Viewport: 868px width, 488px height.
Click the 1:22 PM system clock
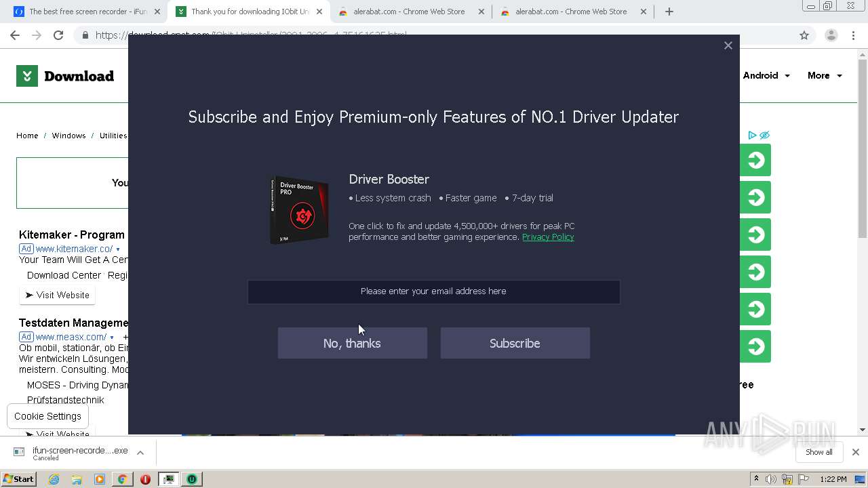pos(833,479)
